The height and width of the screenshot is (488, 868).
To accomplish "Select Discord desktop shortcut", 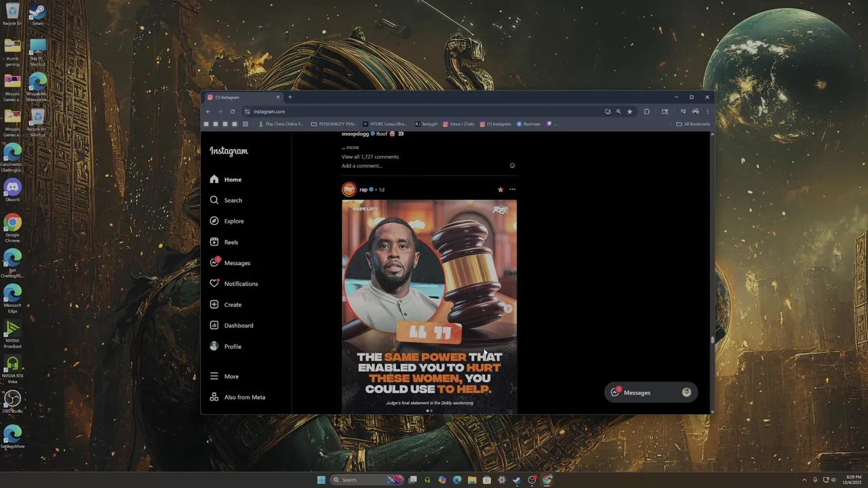I will (x=12, y=190).
